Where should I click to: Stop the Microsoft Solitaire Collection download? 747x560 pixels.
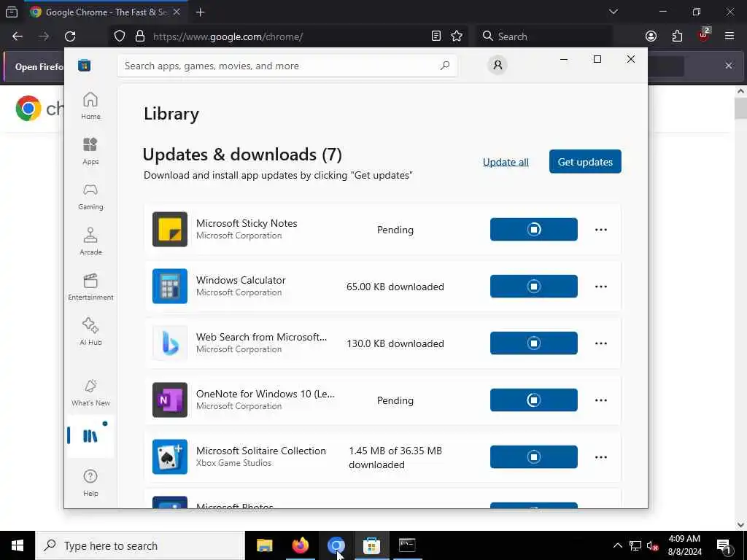[x=533, y=457]
